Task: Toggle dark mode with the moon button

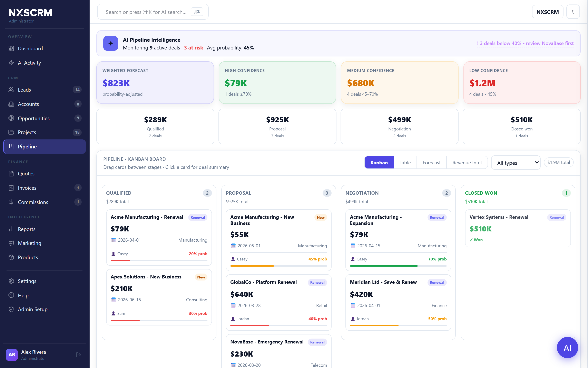Action: tap(573, 12)
